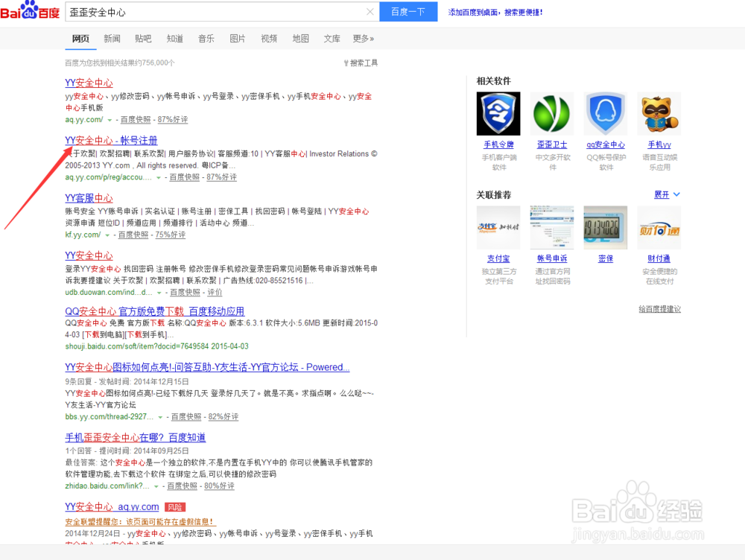Click the 歪歪卫士 green sphere icon
745x560 pixels.
tap(552, 113)
